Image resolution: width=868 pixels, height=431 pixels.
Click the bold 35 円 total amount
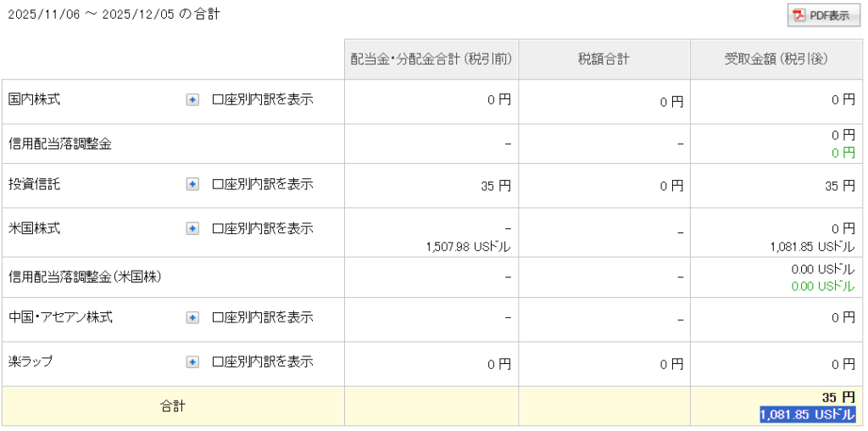(x=837, y=398)
